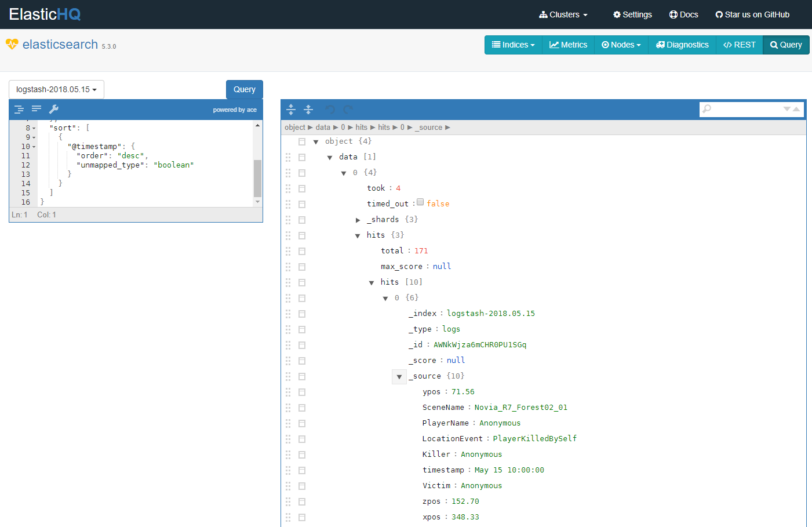Open context menu for the Victim row
The image size is (812, 527).
tap(302, 486)
